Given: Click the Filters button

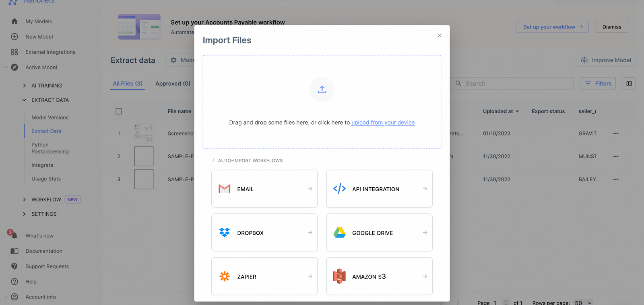Looking at the screenshot, I should [x=598, y=84].
